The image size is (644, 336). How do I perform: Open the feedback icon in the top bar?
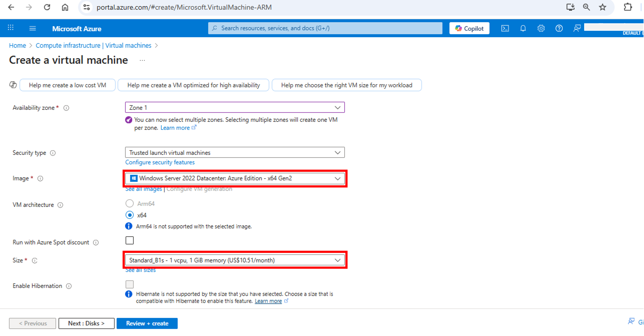[x=577, y=28]
